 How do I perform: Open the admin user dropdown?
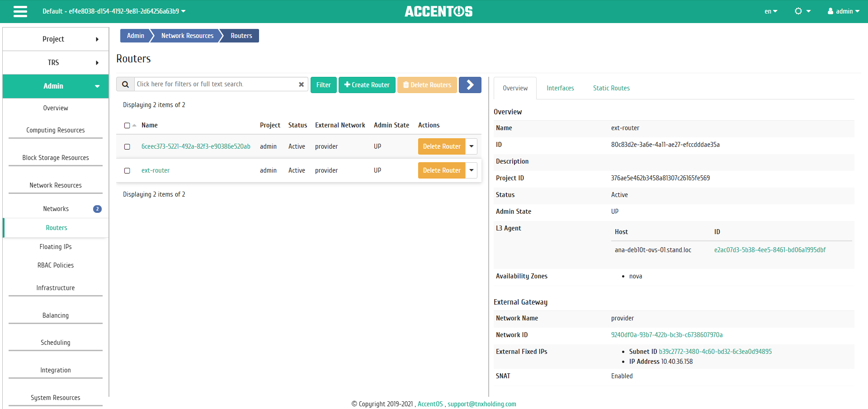coord(843,11)
